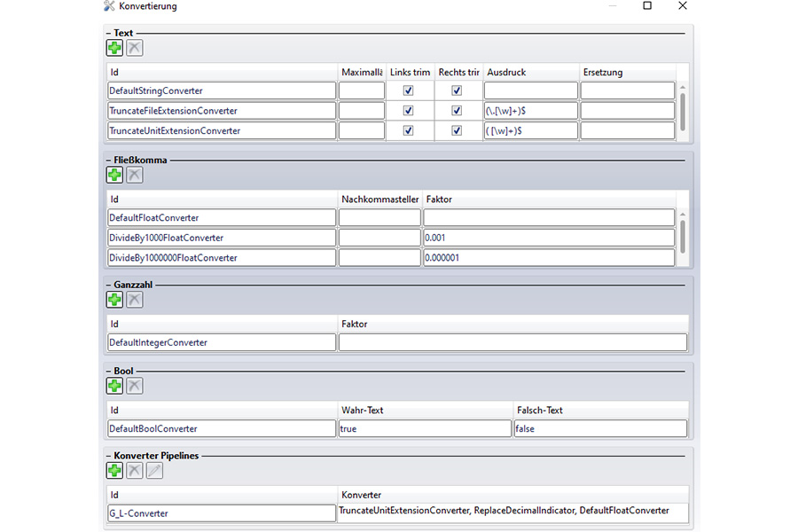Click the Ausdruck column header
Viewport: 798px width, 532px height.
[530, 72]
